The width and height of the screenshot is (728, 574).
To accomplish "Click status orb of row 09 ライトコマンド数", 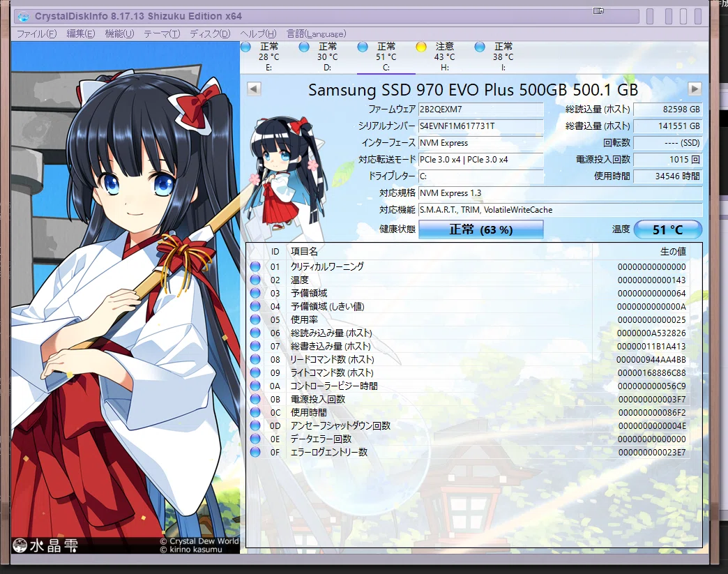I will (255, 372).
